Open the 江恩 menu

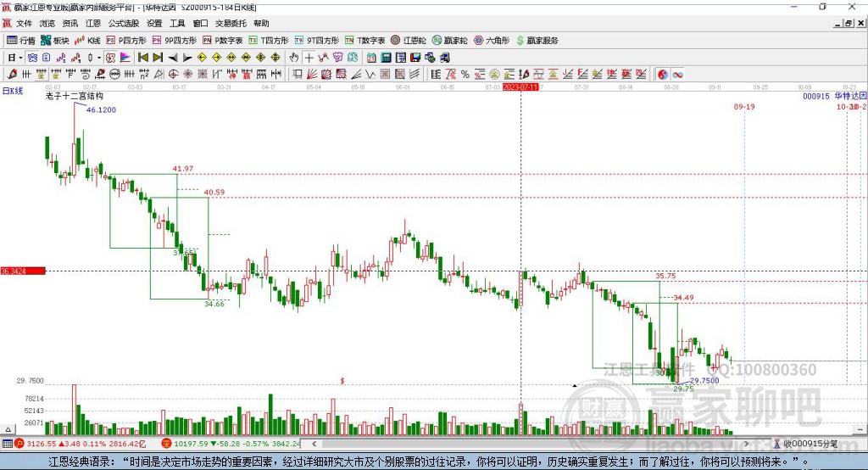(93, 23)
